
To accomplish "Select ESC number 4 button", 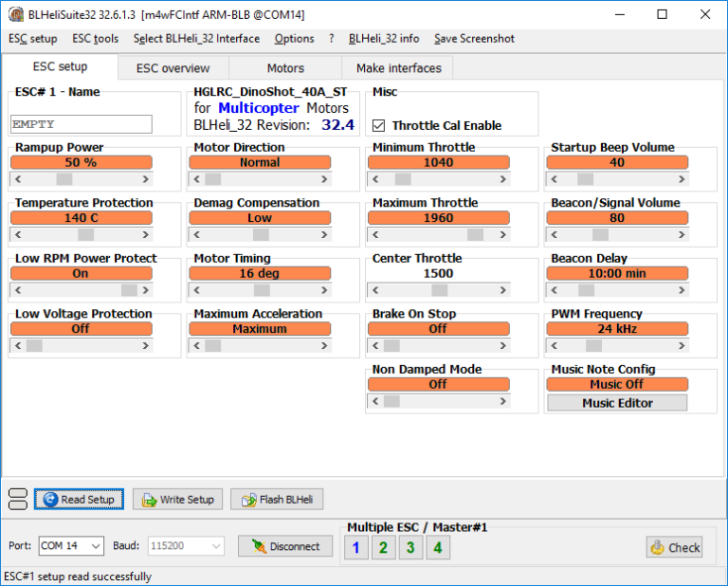I will pyautogui.click(x=437, y=547).
